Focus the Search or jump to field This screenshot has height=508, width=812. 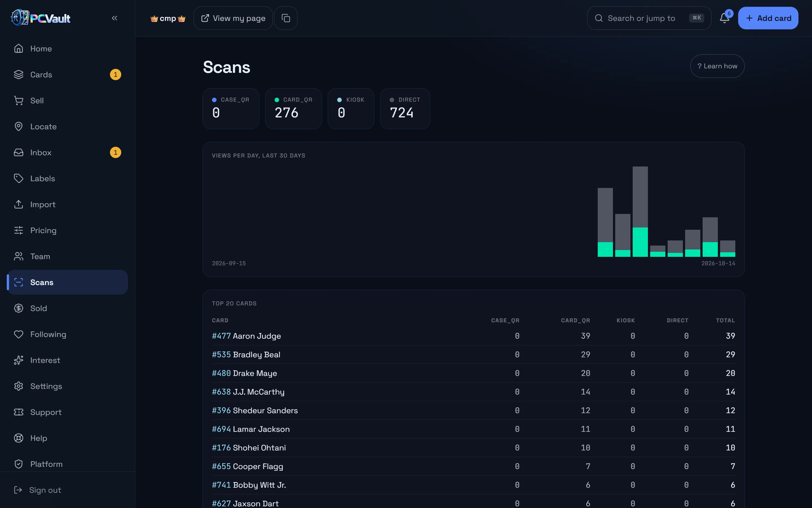(649, 18)
